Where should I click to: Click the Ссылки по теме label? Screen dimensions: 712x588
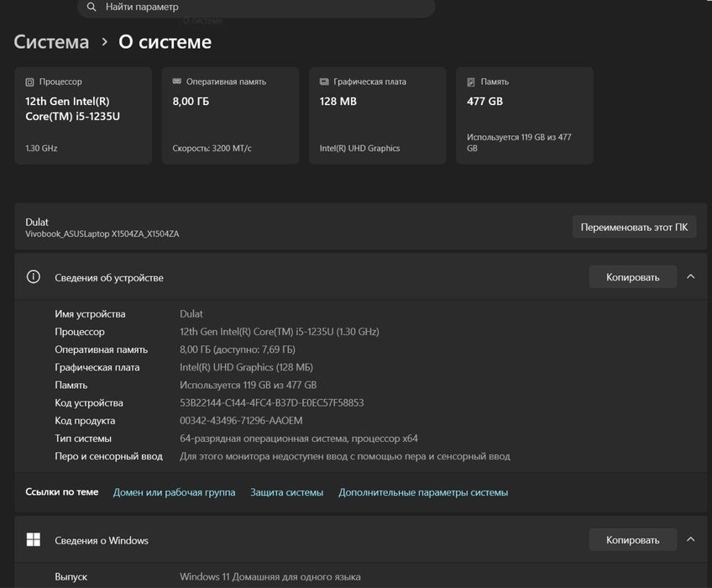(x=62, y=491)
